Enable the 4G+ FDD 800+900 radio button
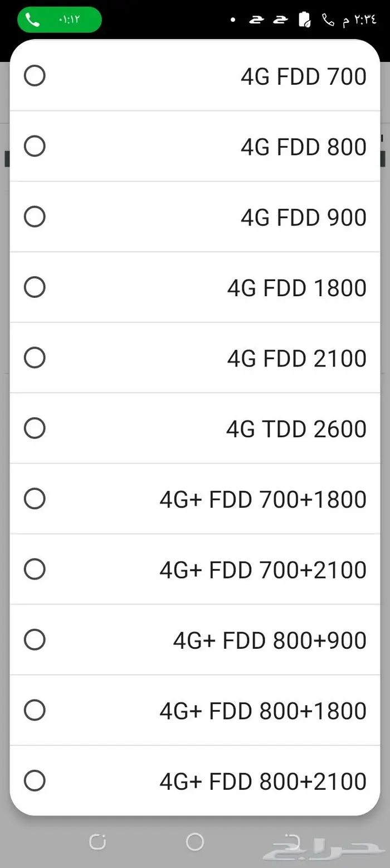Screen dimensions: 390x868 (35, 639)
